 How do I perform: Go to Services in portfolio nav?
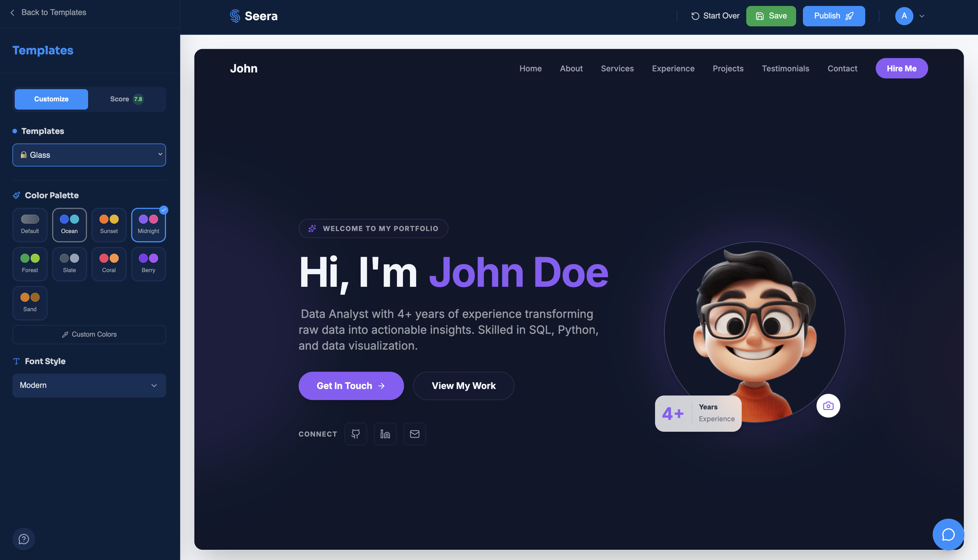click(617, 69)
